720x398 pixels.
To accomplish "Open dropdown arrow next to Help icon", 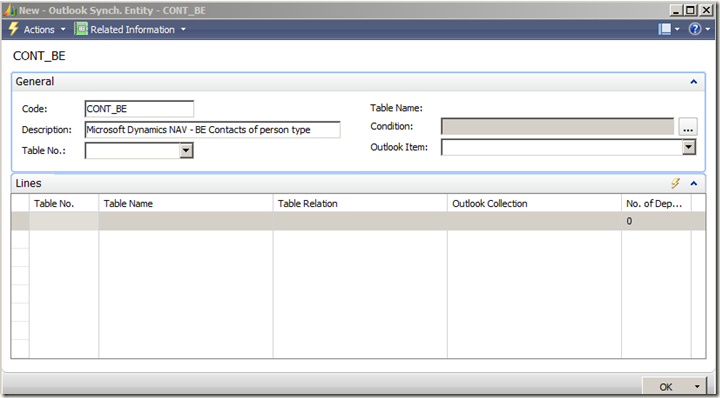I will pos(708,29).
